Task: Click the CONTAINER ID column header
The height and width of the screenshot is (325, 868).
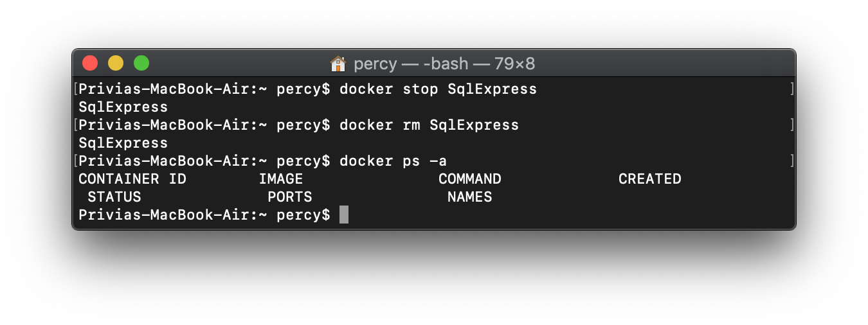Action: point(132,179)
